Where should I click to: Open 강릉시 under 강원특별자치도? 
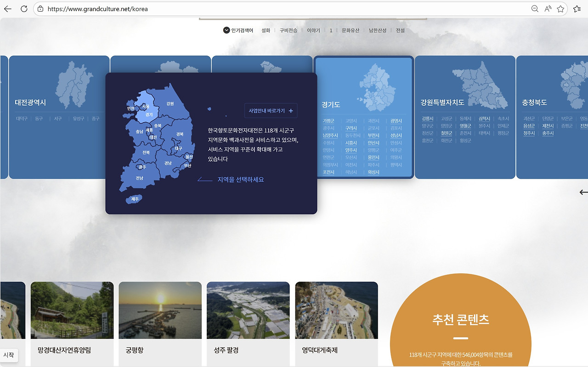click(x=428, y=119)
